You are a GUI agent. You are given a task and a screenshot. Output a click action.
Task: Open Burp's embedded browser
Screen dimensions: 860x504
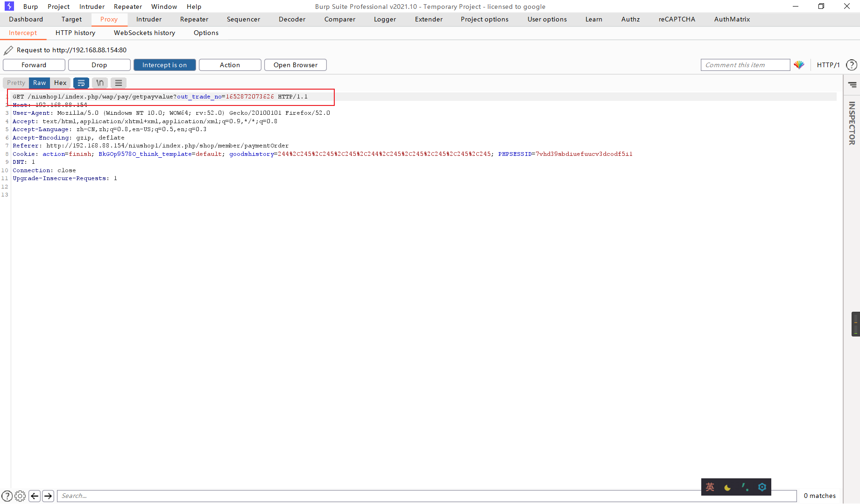296,65
